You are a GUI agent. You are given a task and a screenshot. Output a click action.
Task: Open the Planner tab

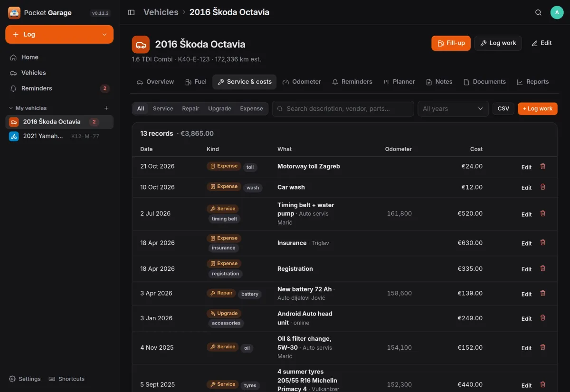(399, 82)
